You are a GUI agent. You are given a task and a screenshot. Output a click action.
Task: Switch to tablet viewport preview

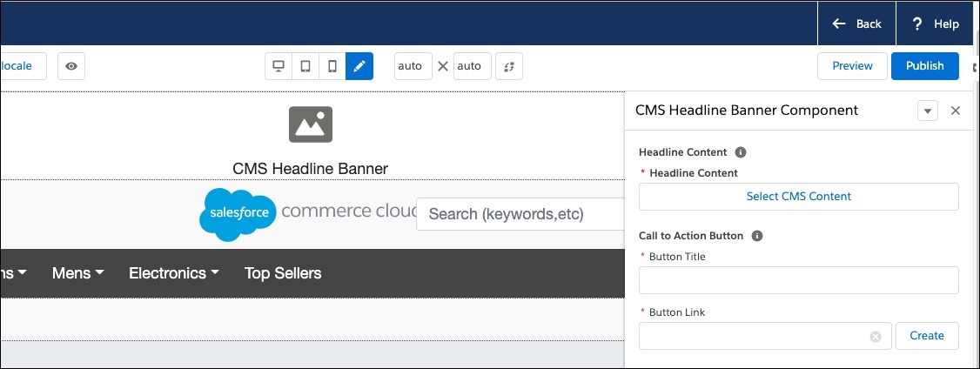(x=305, y=66)
